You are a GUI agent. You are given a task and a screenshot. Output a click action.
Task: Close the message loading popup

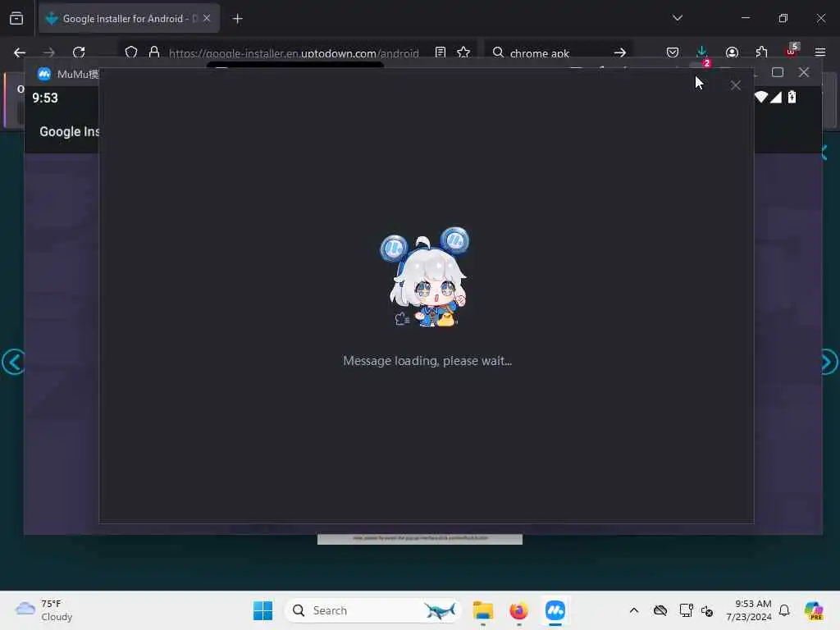pos(736,85)
